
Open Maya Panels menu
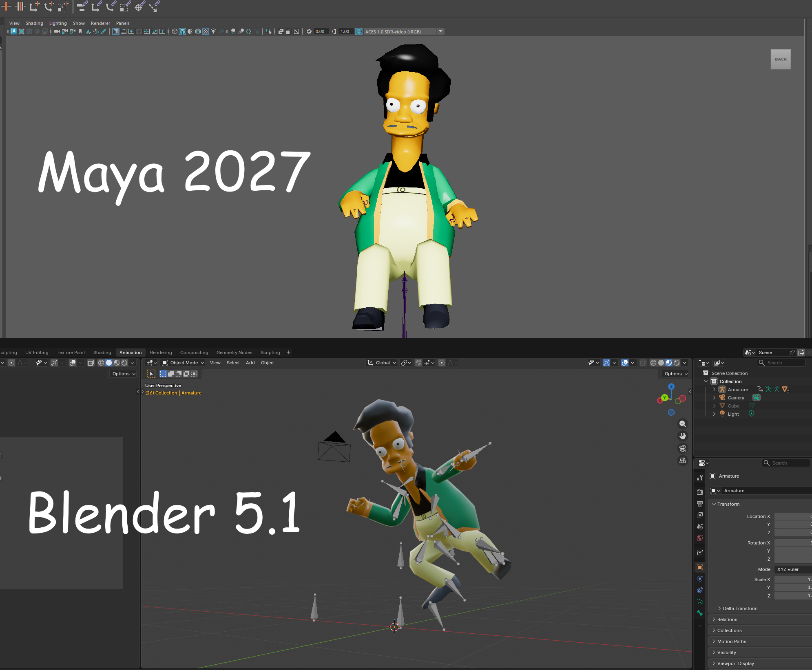point(123,23)
